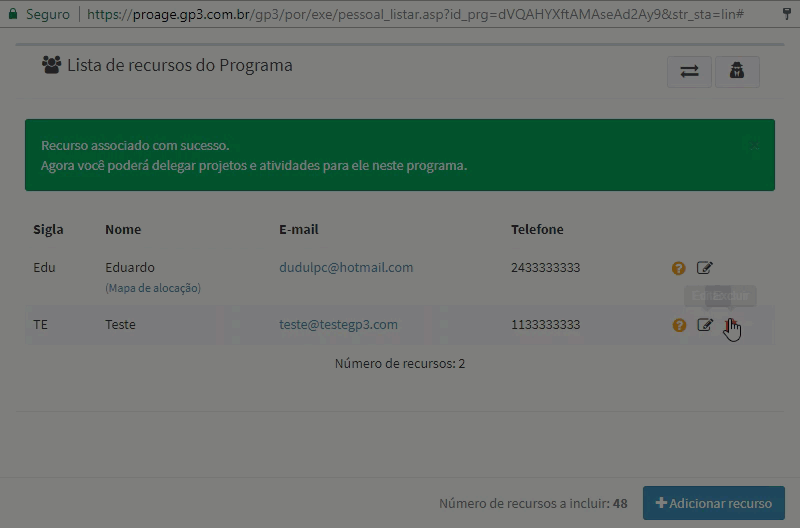Click the group icon beside Lista de recursos
The width and height of the screenshot is (800, 528).
(52, 65)
